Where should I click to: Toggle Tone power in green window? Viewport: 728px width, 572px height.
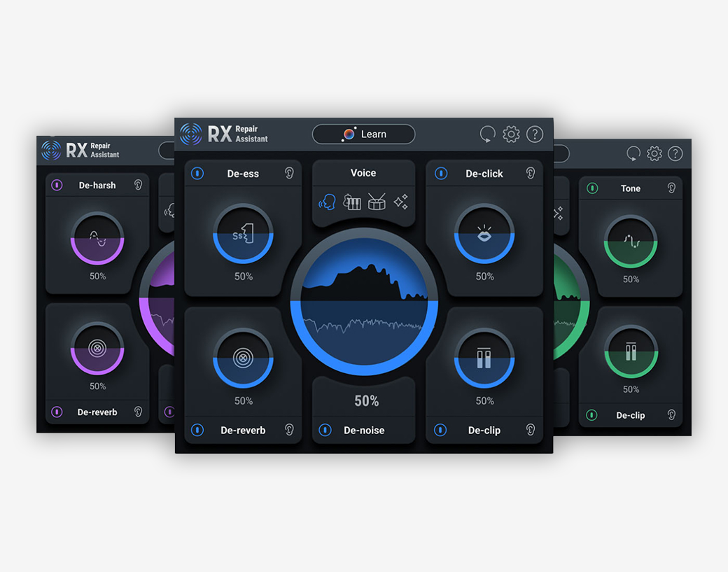[592, 188]
